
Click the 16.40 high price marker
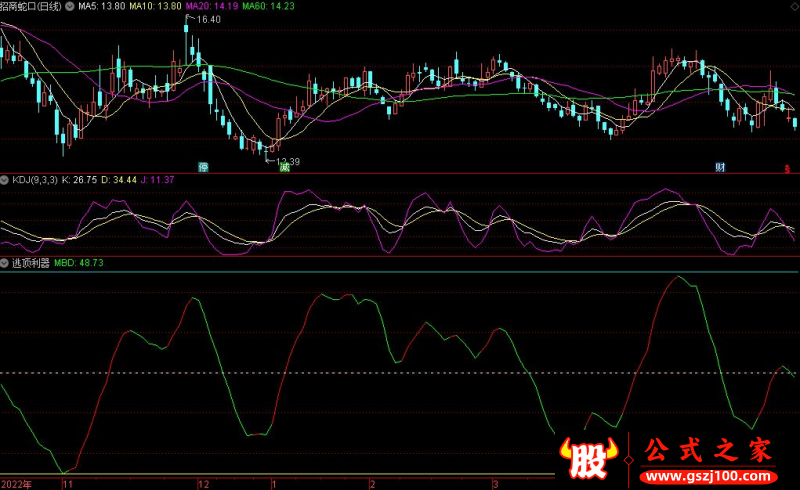(x=207, y=19)
